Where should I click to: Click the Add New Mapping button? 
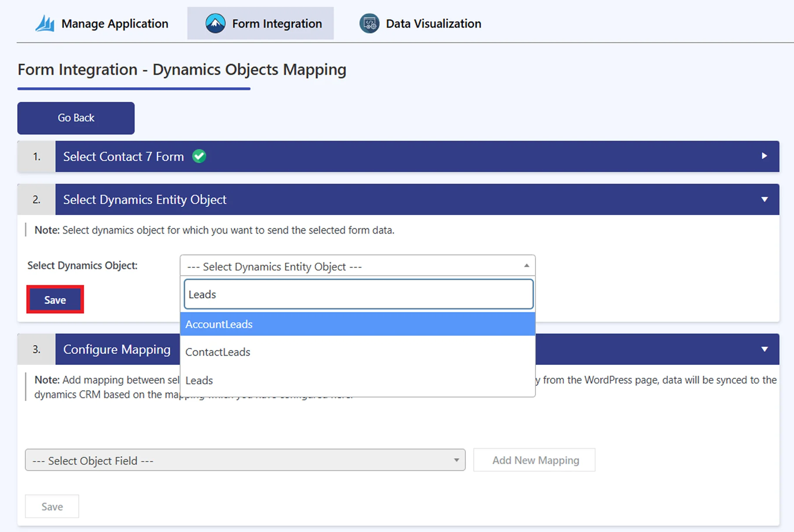coord(534,460)
